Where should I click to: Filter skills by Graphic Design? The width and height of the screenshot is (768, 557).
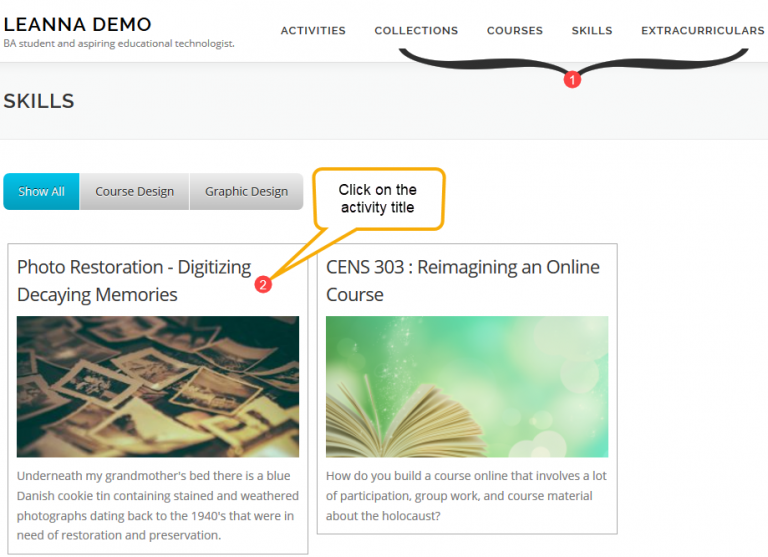click(x=246, y=192)
